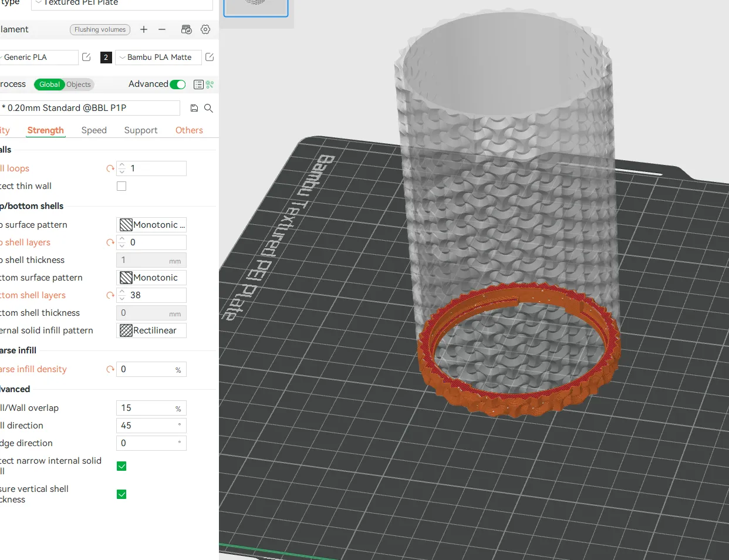The height and width of the screenshot is (560, 729).
Task: Reset top shell layers value
Action: tap(110, 242)
